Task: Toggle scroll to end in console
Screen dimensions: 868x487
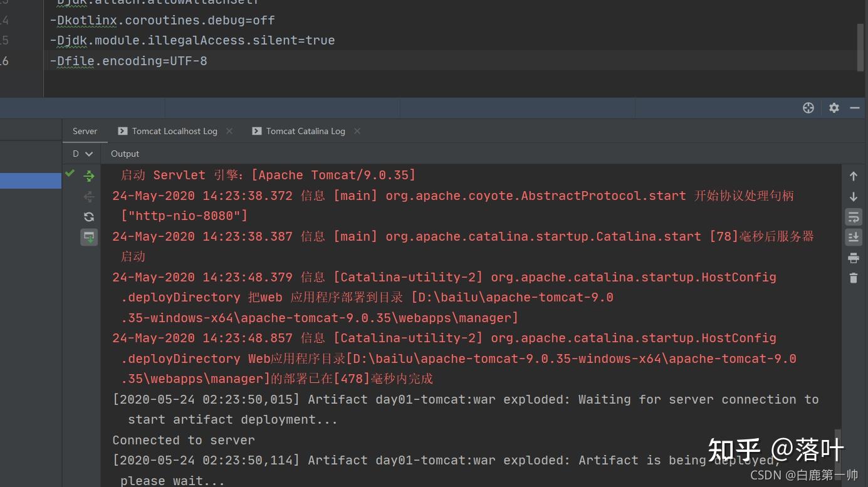Action: click(853, 237)
